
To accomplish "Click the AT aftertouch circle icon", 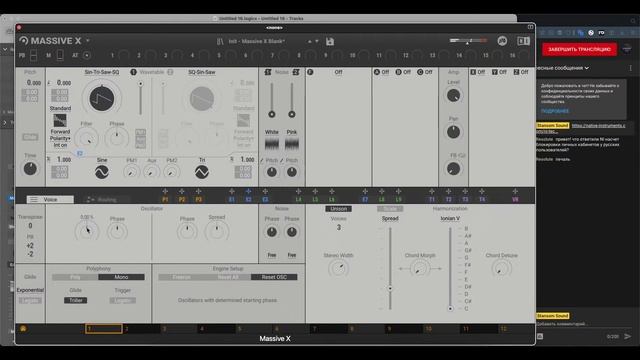I will (87, 55).
